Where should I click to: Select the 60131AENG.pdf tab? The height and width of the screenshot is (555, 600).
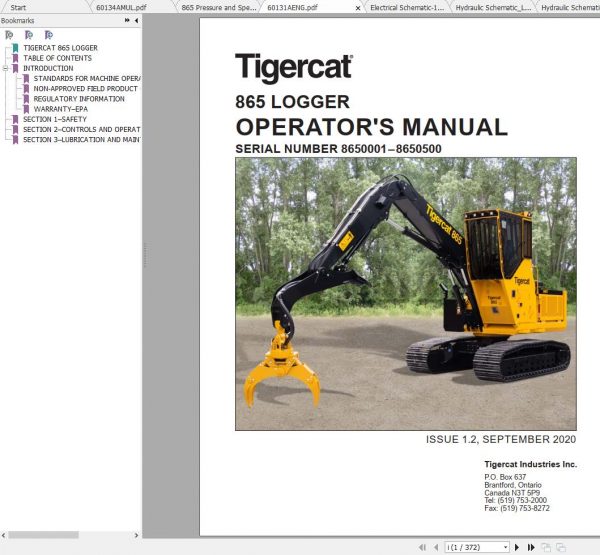coord(292,7)
